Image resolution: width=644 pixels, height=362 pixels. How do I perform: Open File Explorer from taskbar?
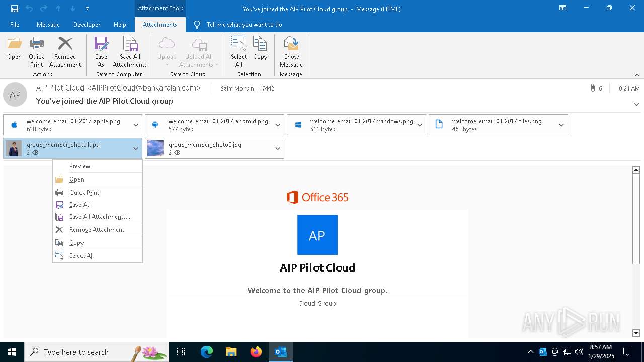click(231, 352)
